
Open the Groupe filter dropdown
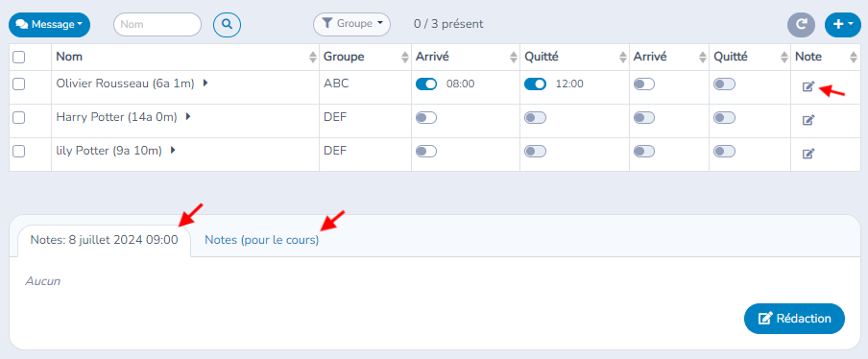click(x=351, y=24)
